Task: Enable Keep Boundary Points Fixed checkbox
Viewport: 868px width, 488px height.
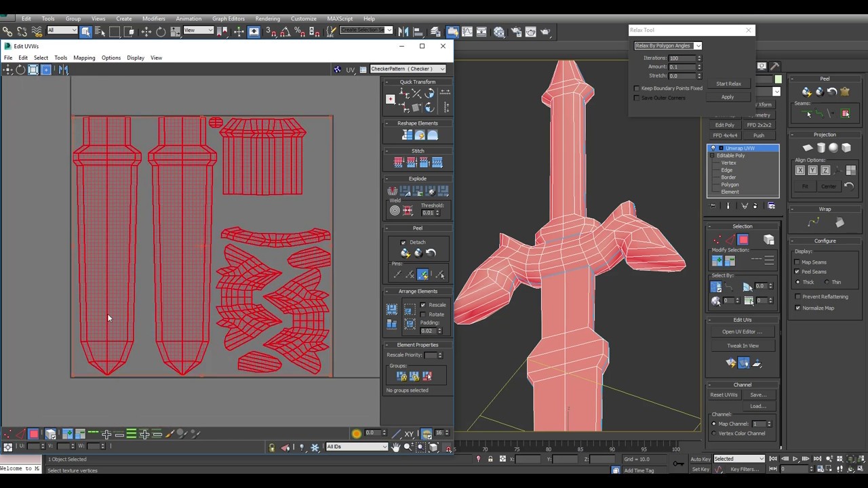Action: tap(637, 88)
